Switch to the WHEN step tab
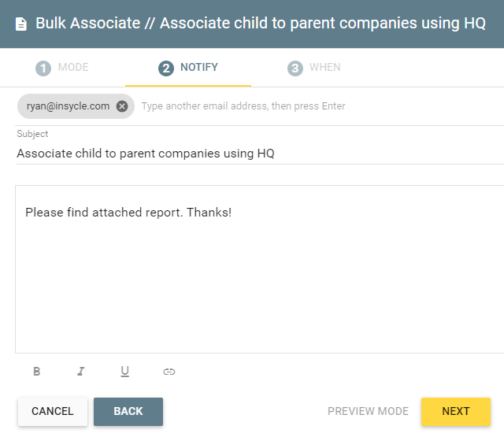This screenshot has width=504, height=437. tap(313, 68)
